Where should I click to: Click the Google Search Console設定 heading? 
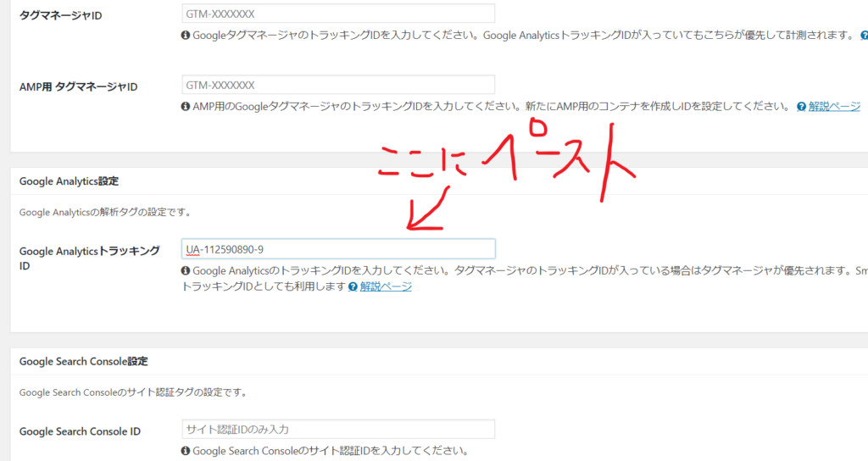tap(84, 361)
